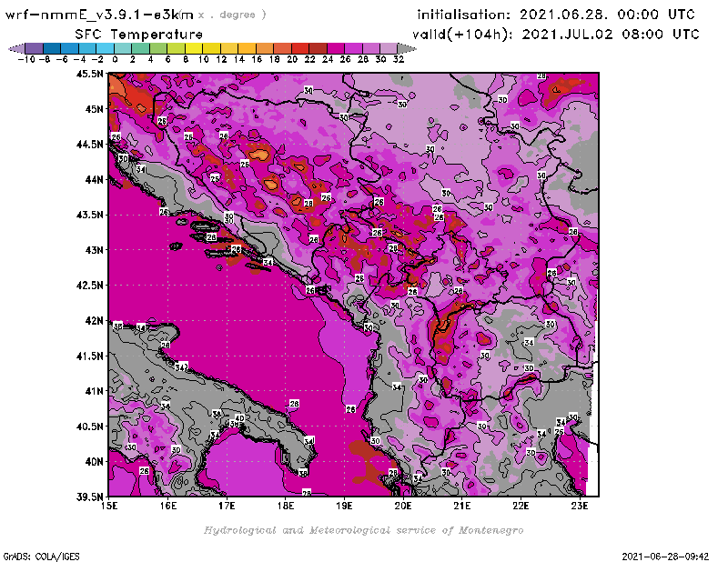
Task: Click the 41.5N latitude axis label
Action: pos(90,356)
